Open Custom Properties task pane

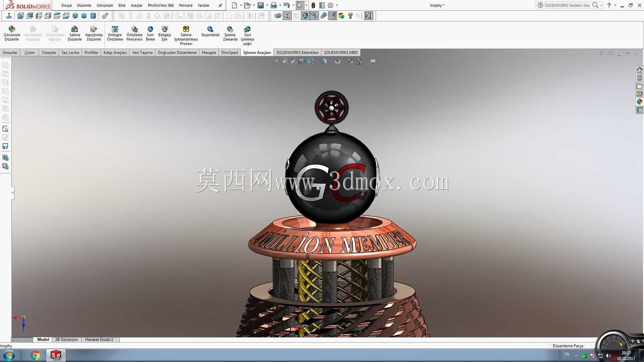[x=640, y=110]
